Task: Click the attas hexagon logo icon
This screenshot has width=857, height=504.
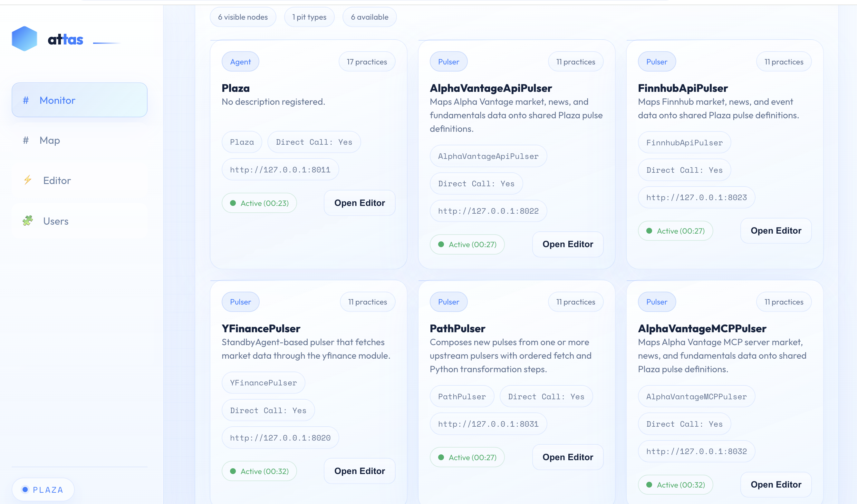Action: coord(24,39)
